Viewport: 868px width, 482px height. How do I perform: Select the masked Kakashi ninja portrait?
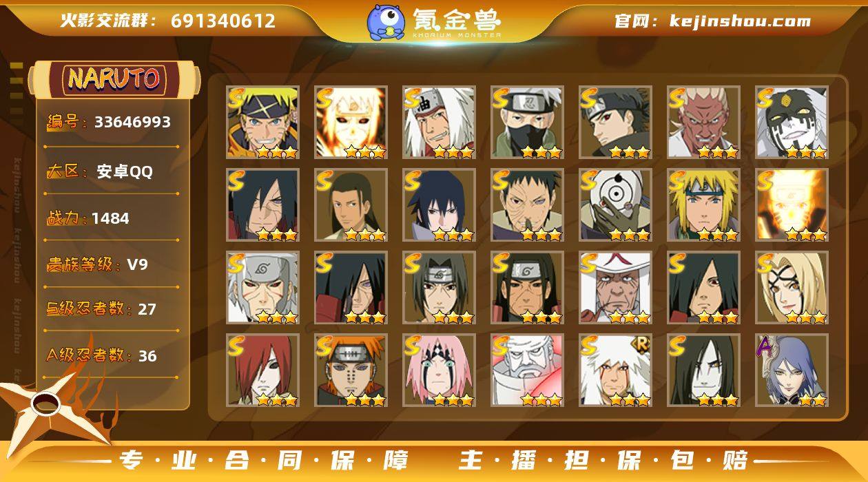[527, 123]
